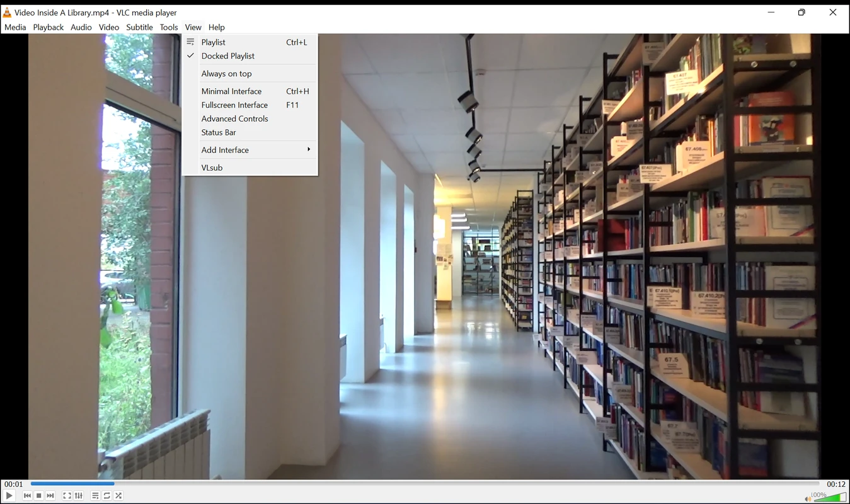Click VLsub in the View menu
The height and width of the screenshot is (504, 850).
pyautogui.click(x=212, y=168)
